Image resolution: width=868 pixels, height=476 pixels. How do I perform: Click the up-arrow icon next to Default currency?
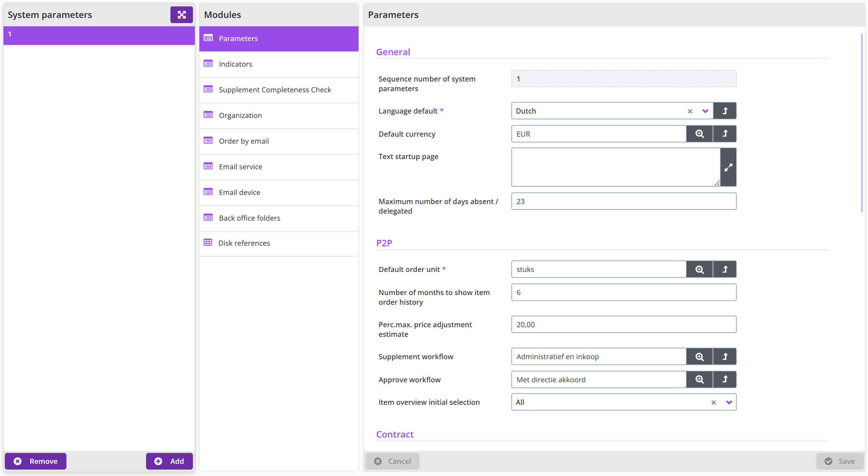[x=725, y=134]
